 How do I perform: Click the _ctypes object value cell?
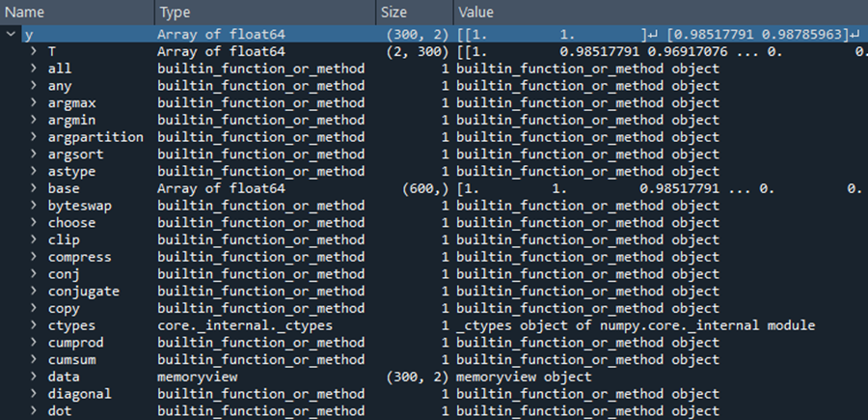637,325
